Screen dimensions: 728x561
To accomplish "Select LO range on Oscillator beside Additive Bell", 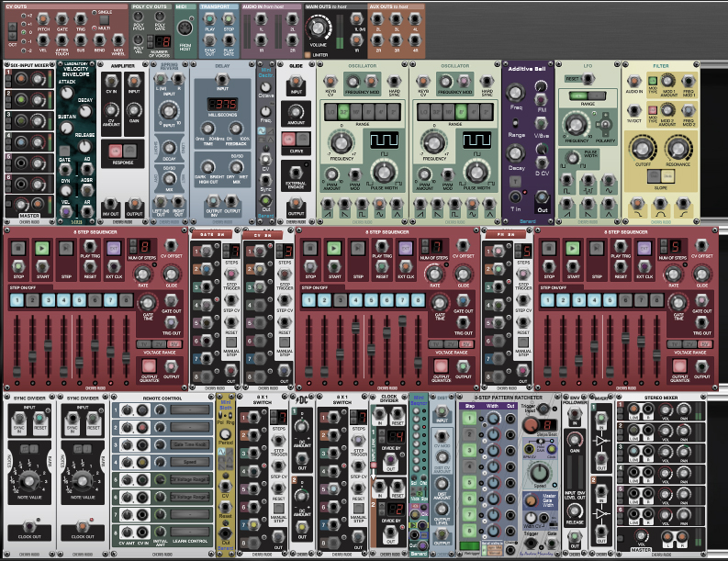I will point(424,112).
